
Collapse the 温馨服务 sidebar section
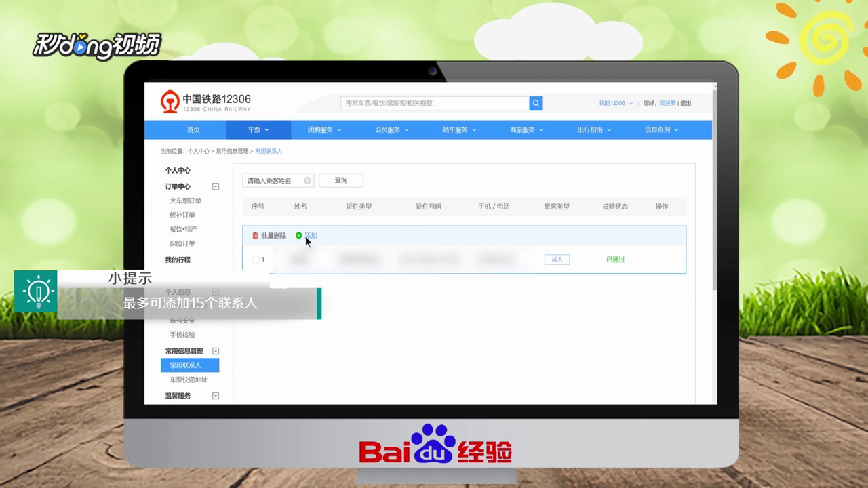click(x=216, y=396)
